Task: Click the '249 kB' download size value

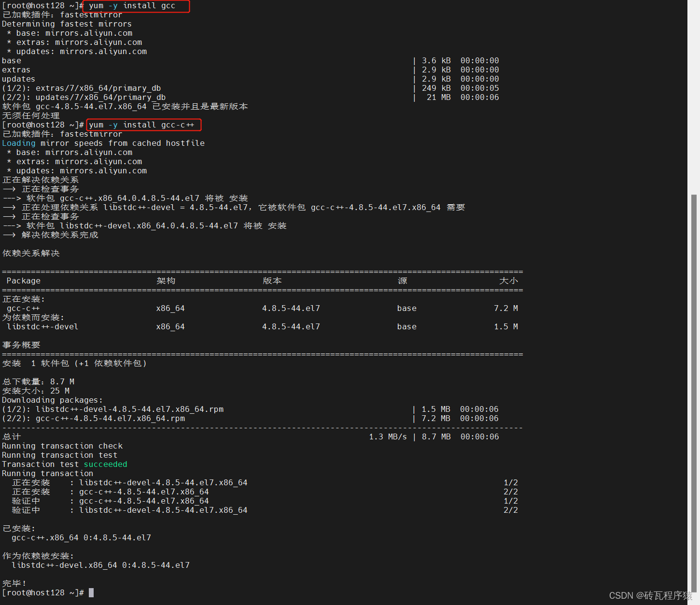Action: pos(436,88)
